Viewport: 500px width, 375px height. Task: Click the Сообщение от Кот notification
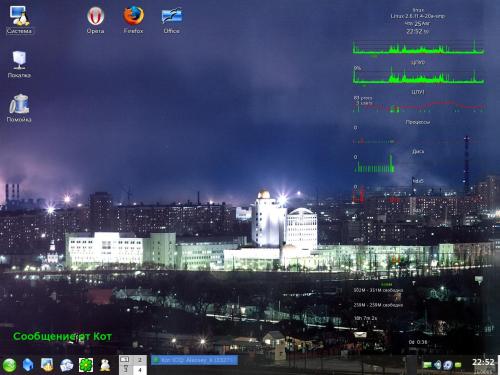click(x=62, y=336)
